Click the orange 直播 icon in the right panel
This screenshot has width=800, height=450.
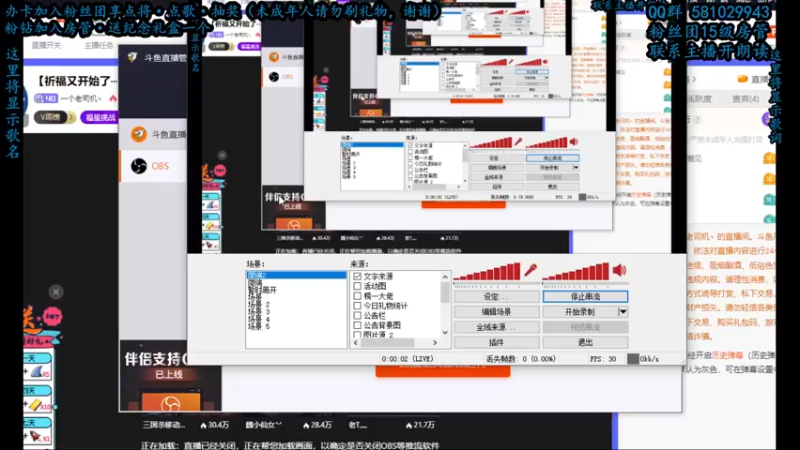742,79
